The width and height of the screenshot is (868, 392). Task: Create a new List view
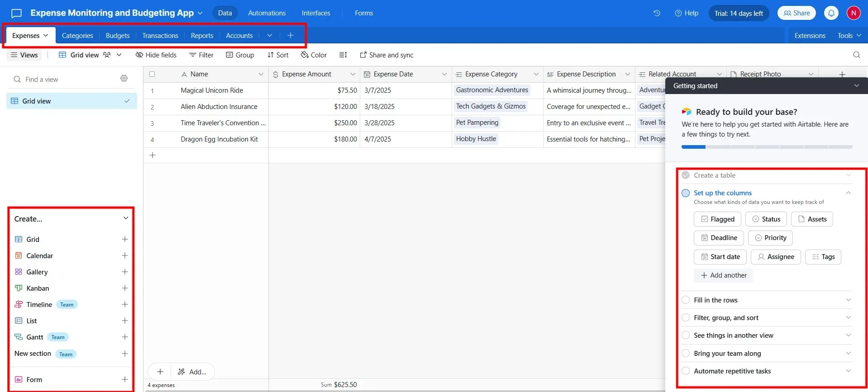tap(124, 321)
